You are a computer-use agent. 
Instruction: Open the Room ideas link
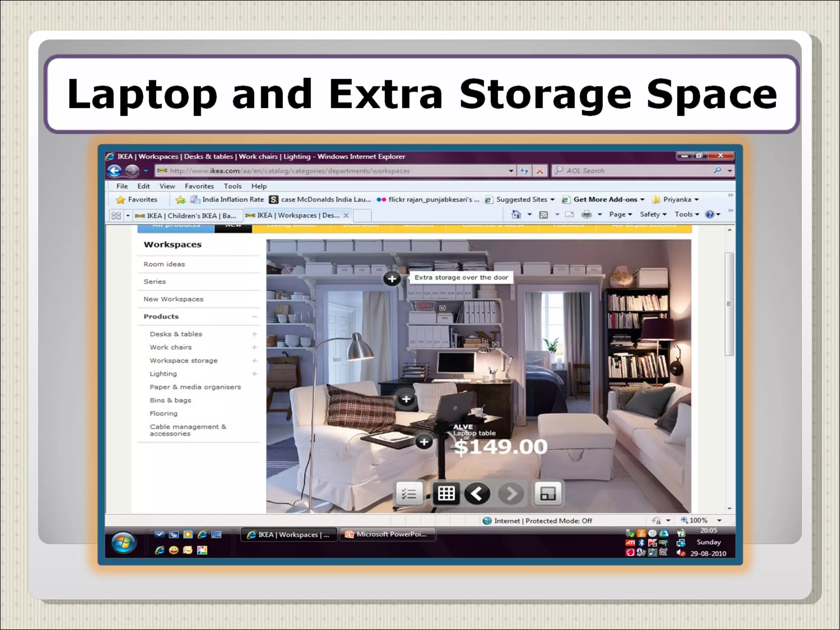point(164,264)
